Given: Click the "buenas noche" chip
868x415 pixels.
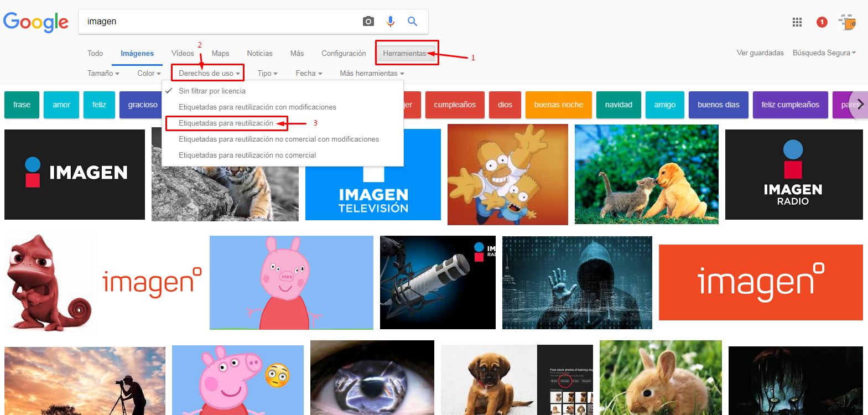Looking at the screenshot, I should click(x=559, y=105).
